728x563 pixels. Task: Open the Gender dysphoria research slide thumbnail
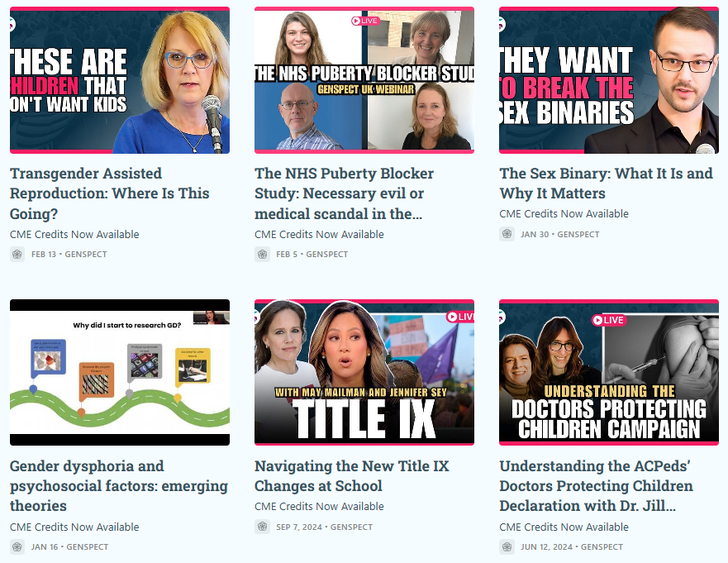click(120, 373)
